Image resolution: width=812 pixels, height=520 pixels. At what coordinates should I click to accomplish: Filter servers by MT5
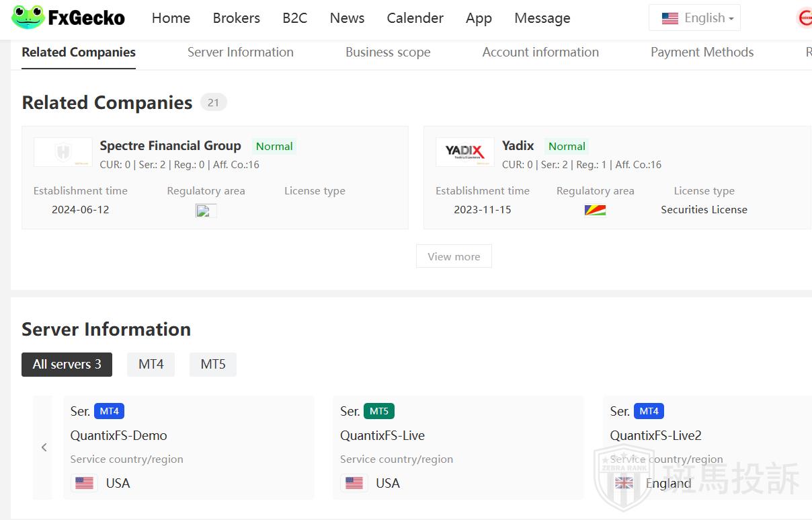[x=212, y=364]
